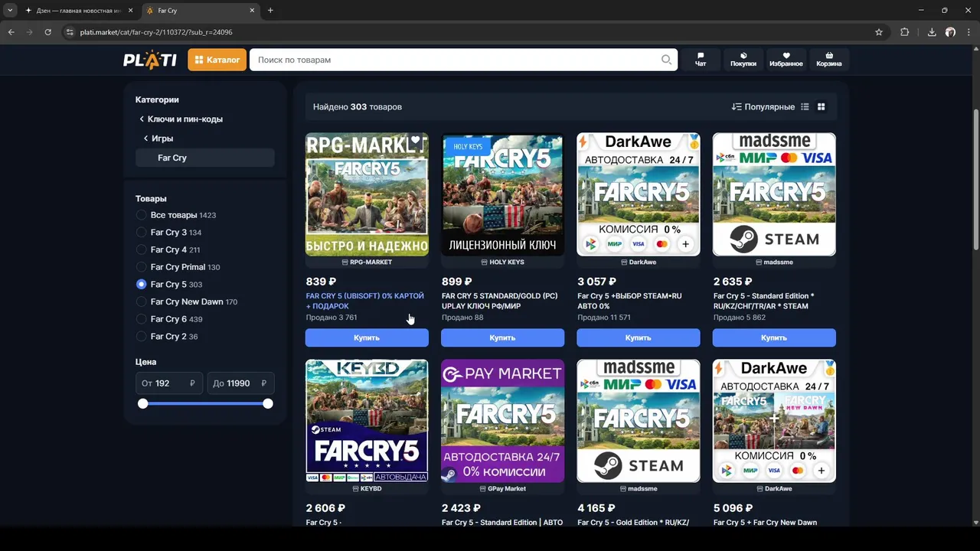Click the browser back arrow

(11, 32)
